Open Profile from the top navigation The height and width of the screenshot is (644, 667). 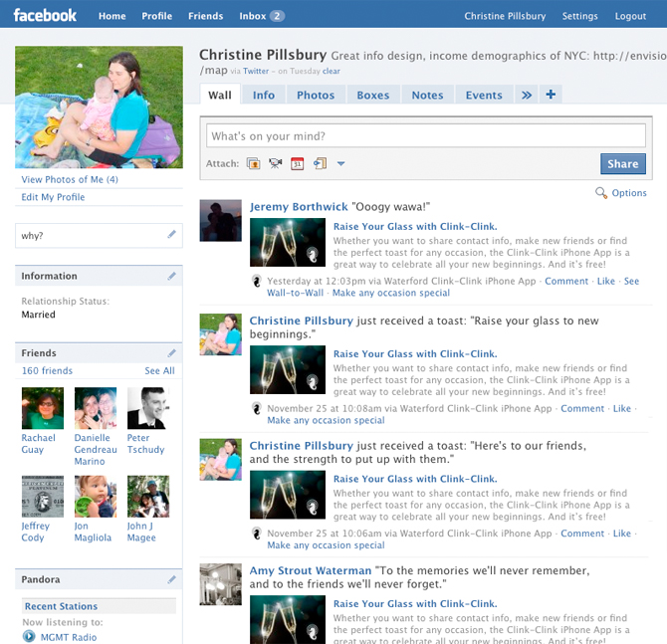coord(157,16)
